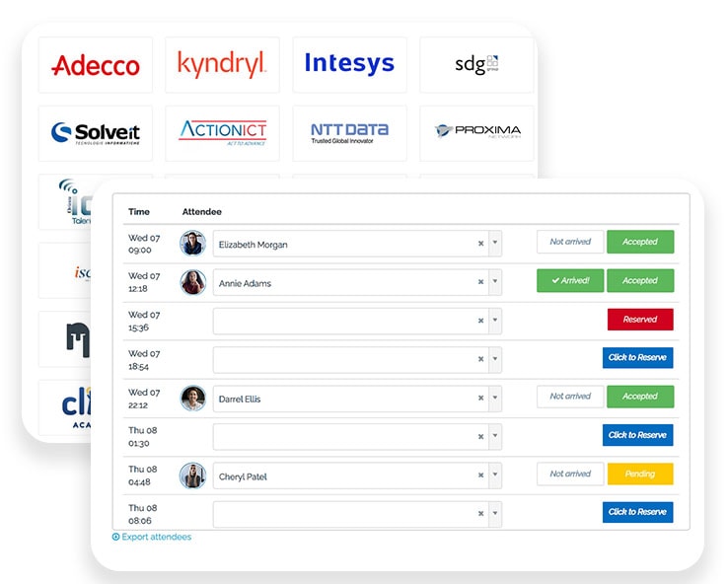Toggle Not arrived for Darrel Ellis
The height and width of the screenshot is (584, 728).
point(570,397)
